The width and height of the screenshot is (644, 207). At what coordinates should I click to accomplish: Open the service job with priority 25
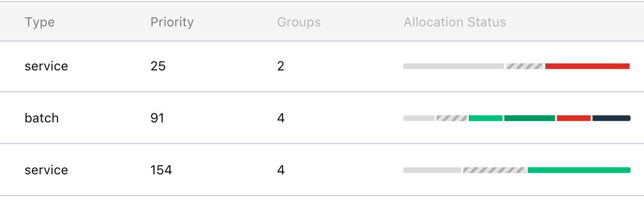(322, 66)
